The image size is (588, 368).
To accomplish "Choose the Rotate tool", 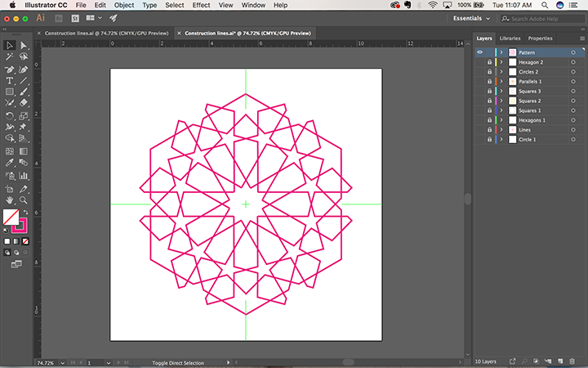I will (x=9, y=115).
